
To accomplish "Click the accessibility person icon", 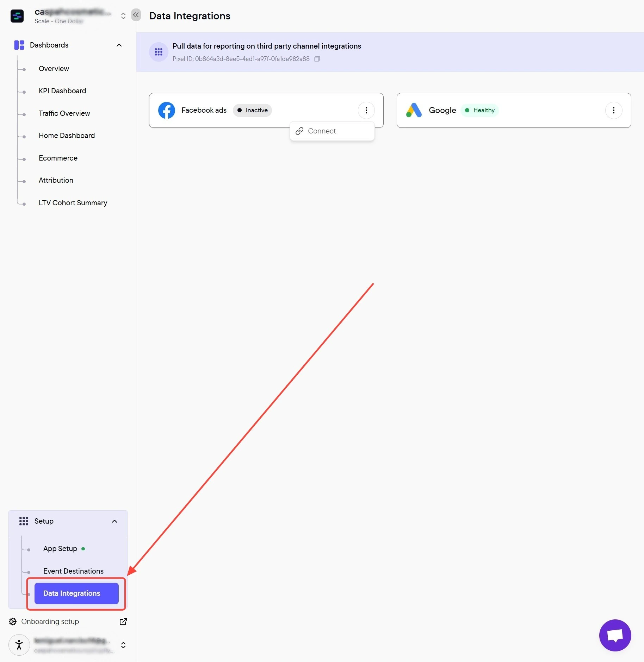I will (19, 645).
